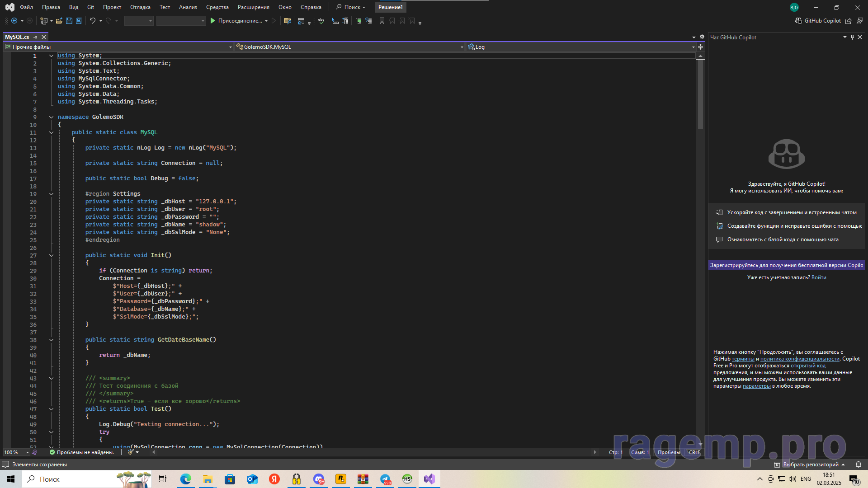Click the Save All icon
Viewport: 868px width, 488px height.
point(79,21)
